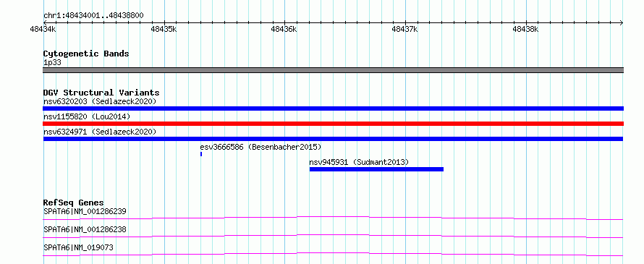Open esv3666586 (Besenbacher2015) variant label
The image size is (644, 264).
coord(260,147)
